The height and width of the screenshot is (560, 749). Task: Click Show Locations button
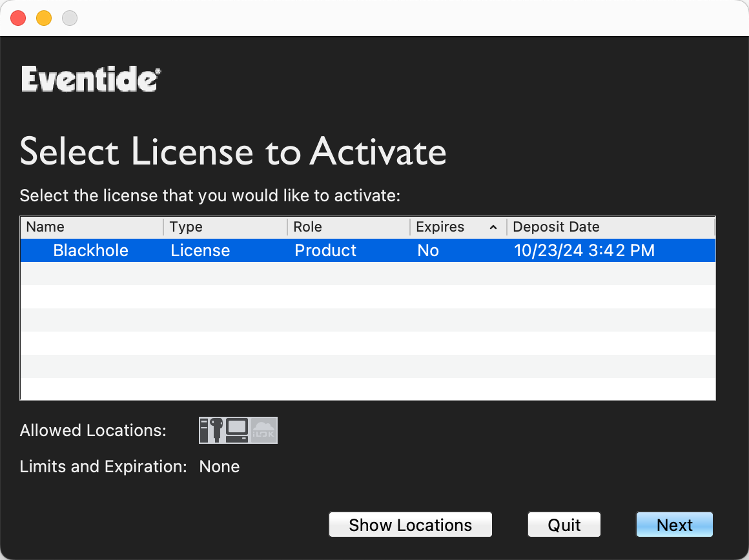point(410,525)
